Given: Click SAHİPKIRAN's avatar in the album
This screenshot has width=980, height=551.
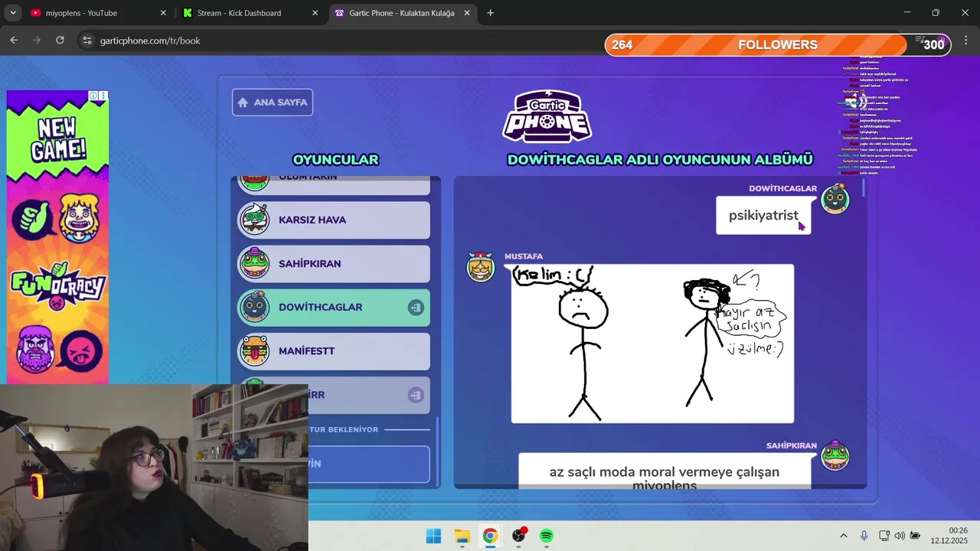Looking at the screenshot, I should coord(835,455).
